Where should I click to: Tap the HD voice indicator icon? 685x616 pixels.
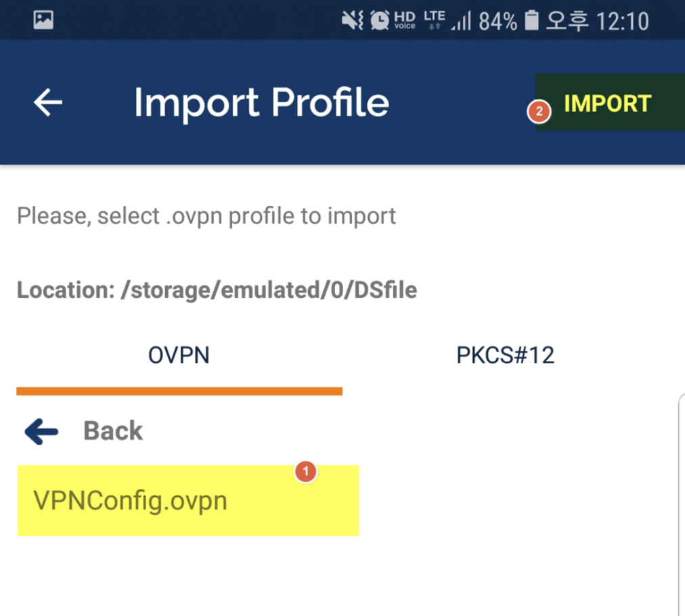405,21
